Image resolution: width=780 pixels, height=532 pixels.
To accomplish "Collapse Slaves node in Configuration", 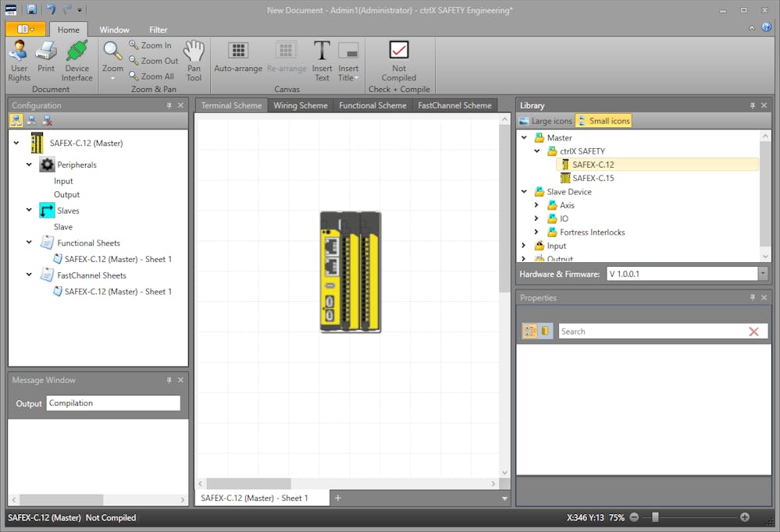I will (x=29, y=210).
